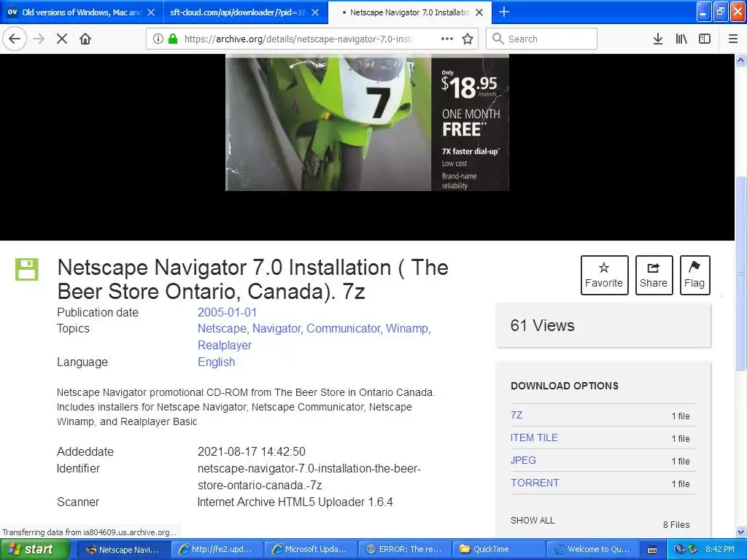Click the on-screen keyboard tray icon
The height and width of the screenshot is (560, 747).
click(652, 550)
